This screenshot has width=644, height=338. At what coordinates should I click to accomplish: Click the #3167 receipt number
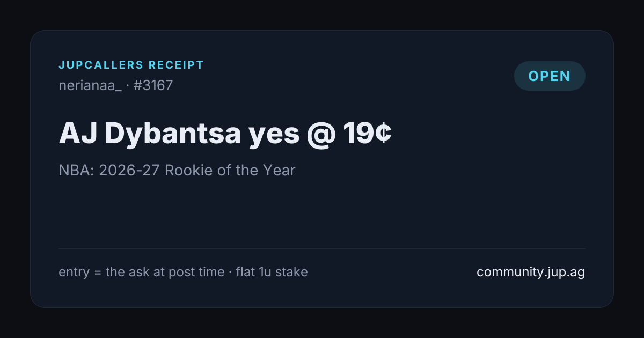153,85
